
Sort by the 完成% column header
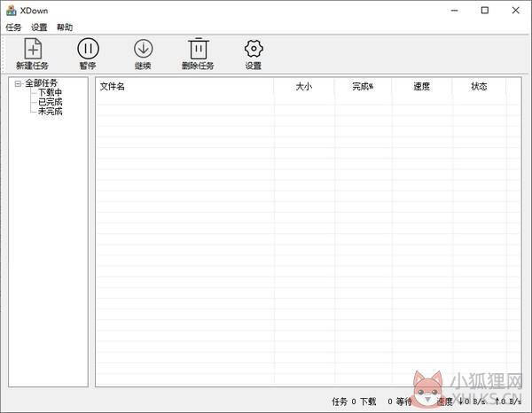(363, 87)
